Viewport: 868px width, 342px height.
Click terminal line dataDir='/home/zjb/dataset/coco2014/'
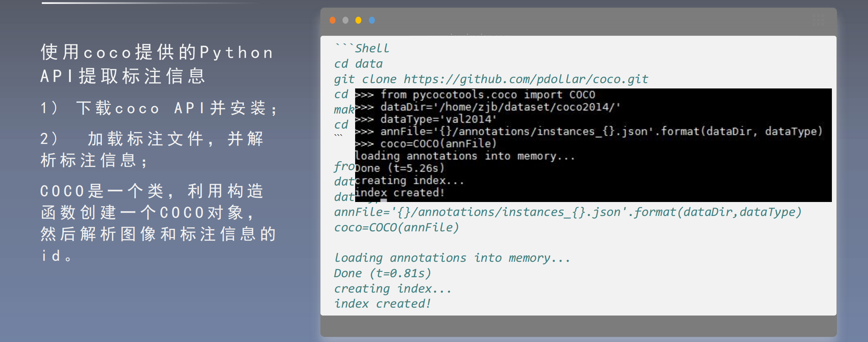pos(488,107)
